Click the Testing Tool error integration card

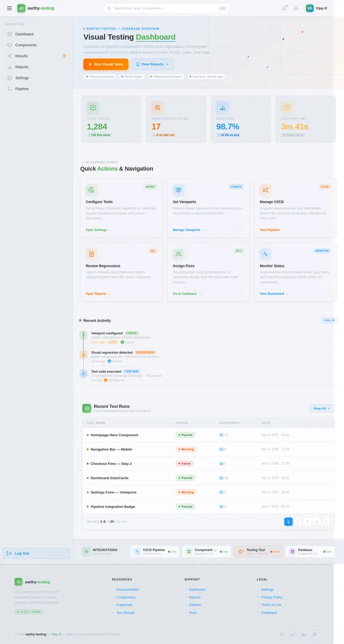click(x=258, y=552)
